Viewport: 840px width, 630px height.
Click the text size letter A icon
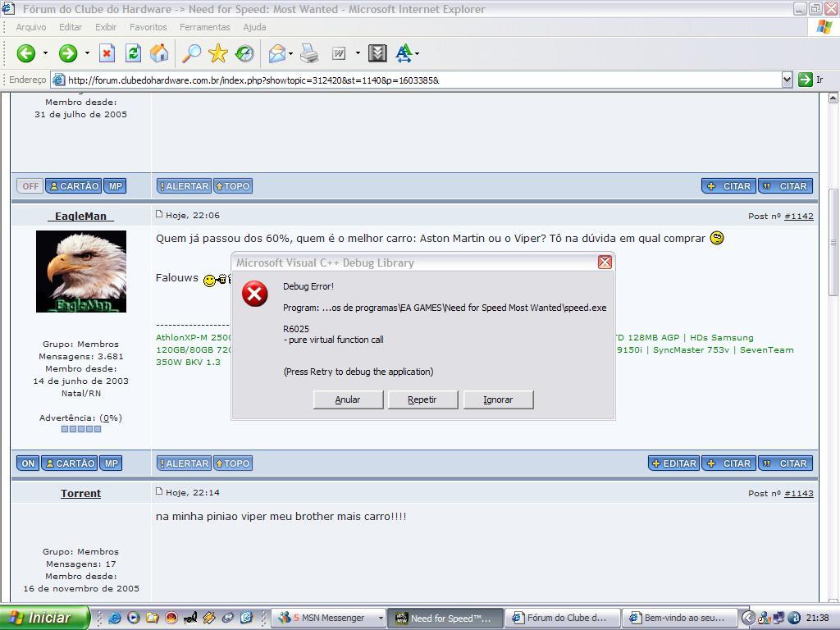(404, 53)
